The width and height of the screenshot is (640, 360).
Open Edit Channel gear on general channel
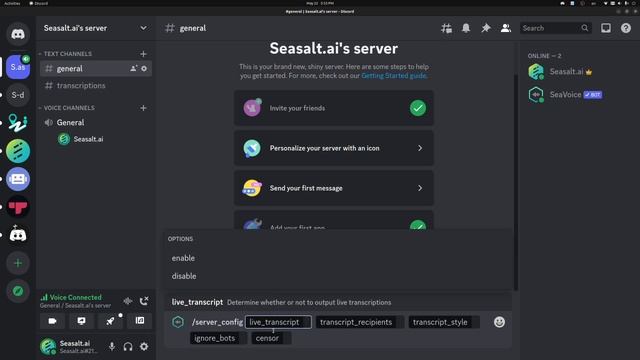(144, 69)
